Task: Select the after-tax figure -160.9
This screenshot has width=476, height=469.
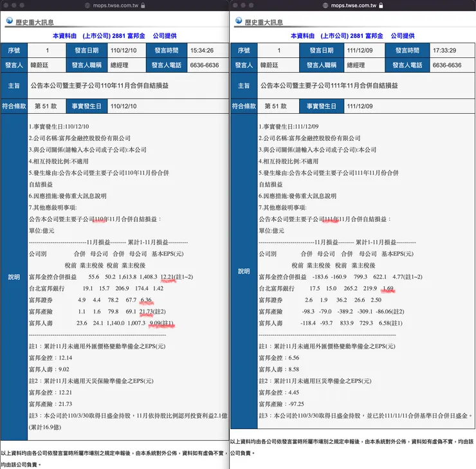Action: tap(338, 277)
